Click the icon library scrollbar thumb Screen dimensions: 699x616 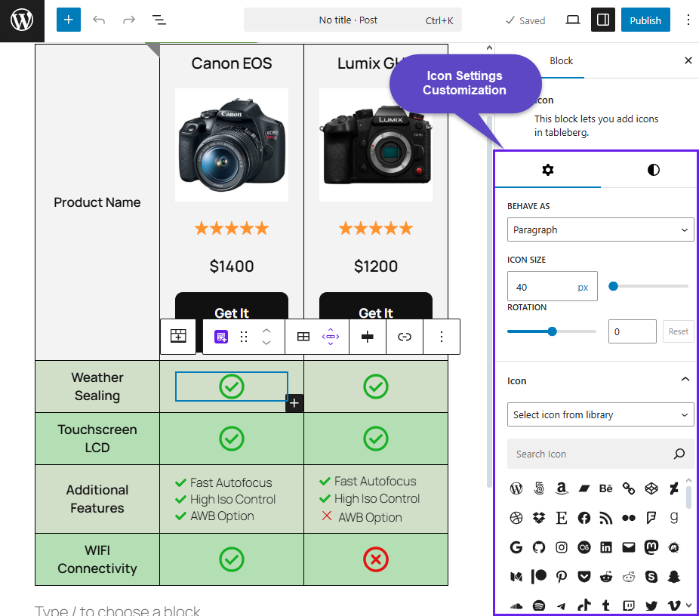coord(688,497)
